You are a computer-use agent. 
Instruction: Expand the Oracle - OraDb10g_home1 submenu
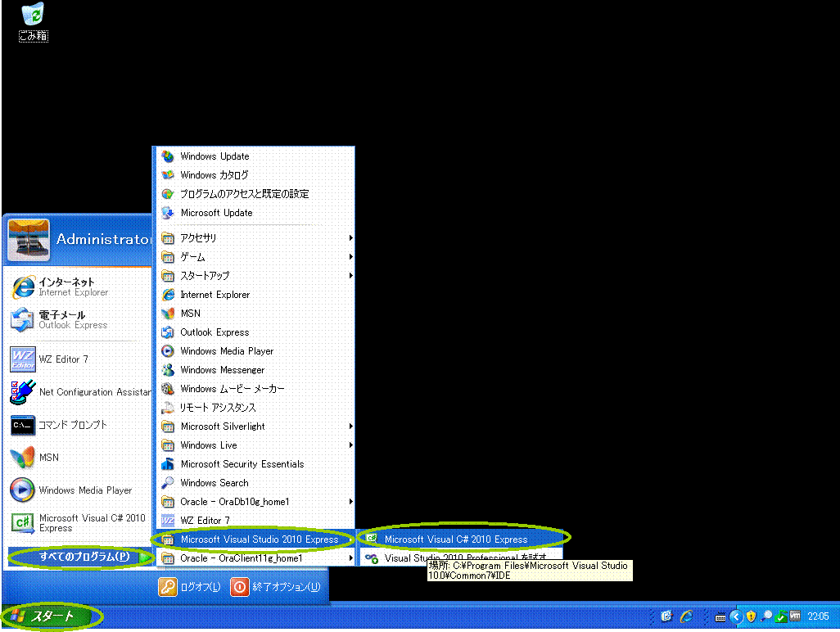point(257,501)
